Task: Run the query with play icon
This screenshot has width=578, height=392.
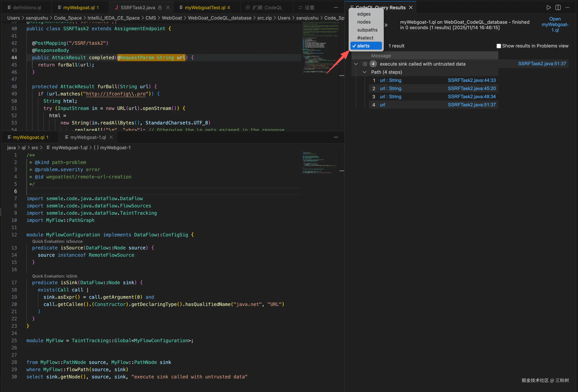Action: pyautogui.click(x=548, y=7)
